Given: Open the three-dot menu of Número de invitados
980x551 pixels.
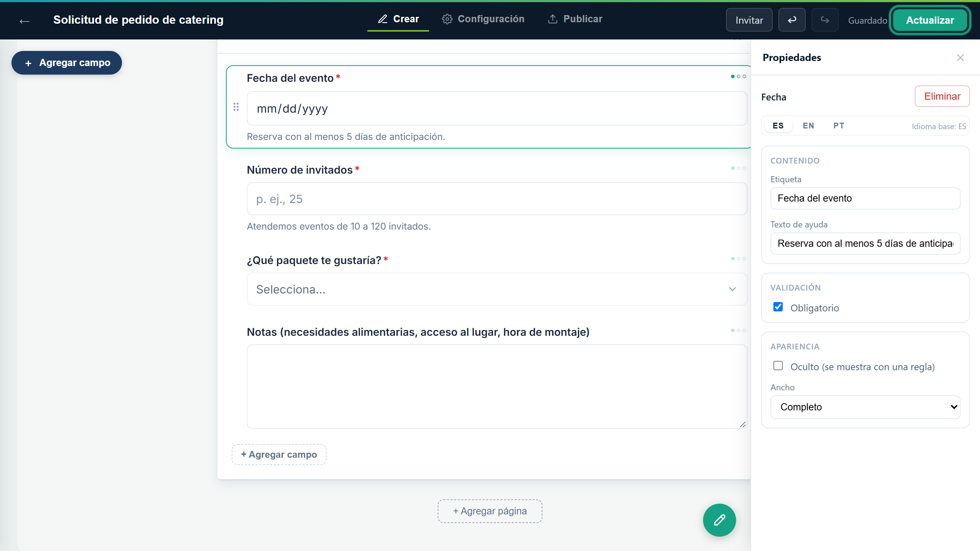Looking at the screenshot, I should (738, 168).
